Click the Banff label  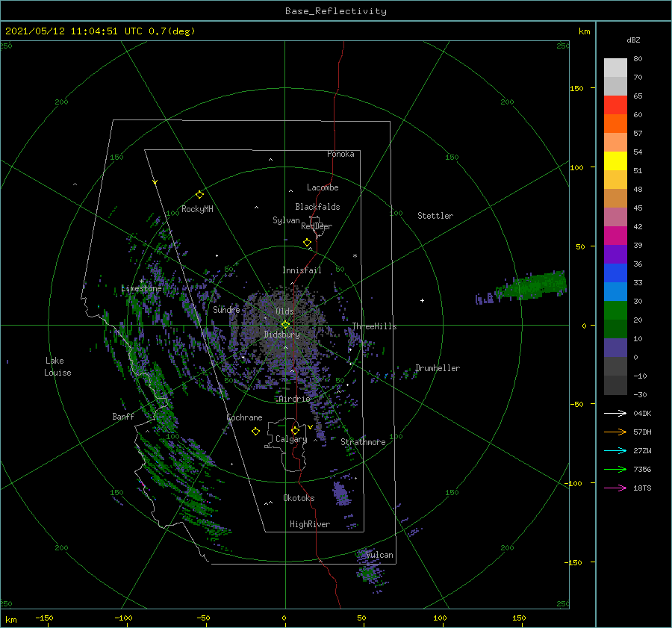pyautogui.click(x=123, y=416)
